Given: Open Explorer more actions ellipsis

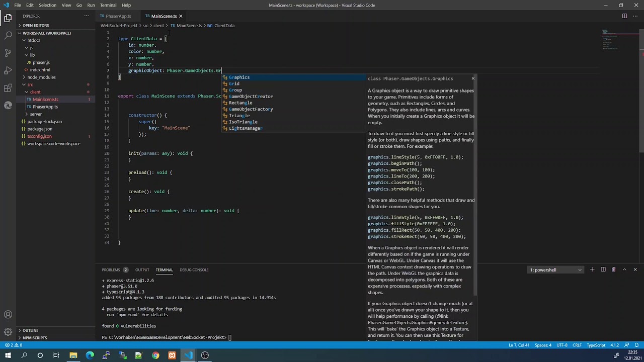Looking at the screenshot, I should pyautogui.click(x=87, y=16).
